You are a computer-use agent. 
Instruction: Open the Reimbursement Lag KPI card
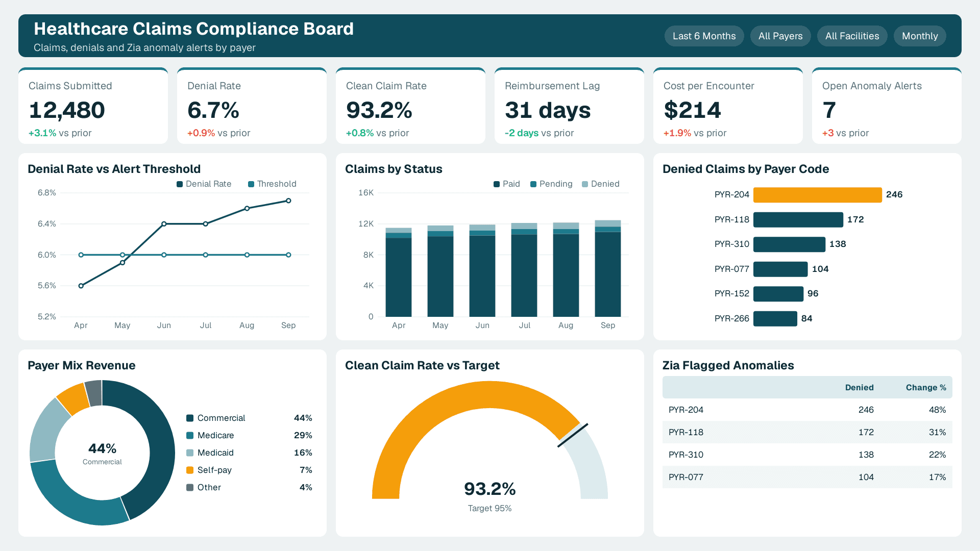tap(569, 106)
